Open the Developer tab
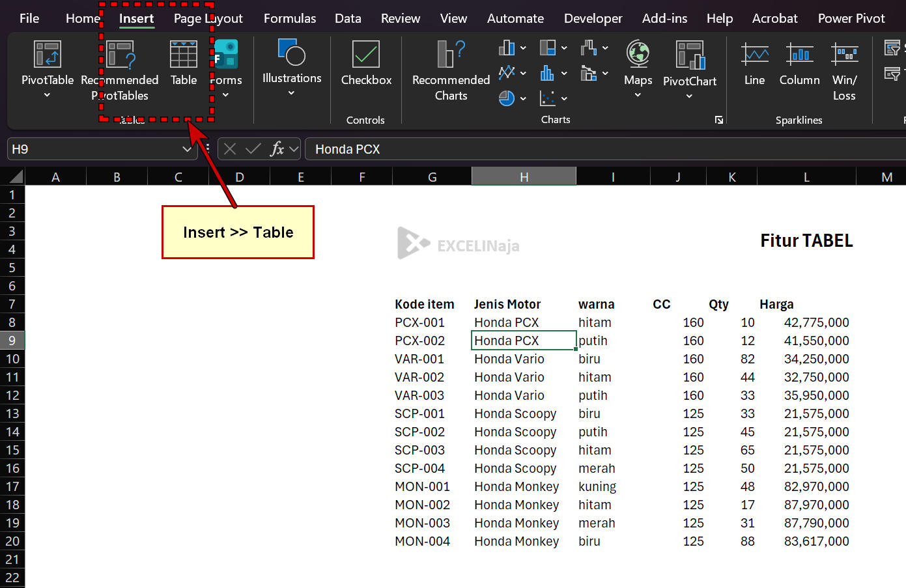 pyautogui.click(x=592, y=18)
